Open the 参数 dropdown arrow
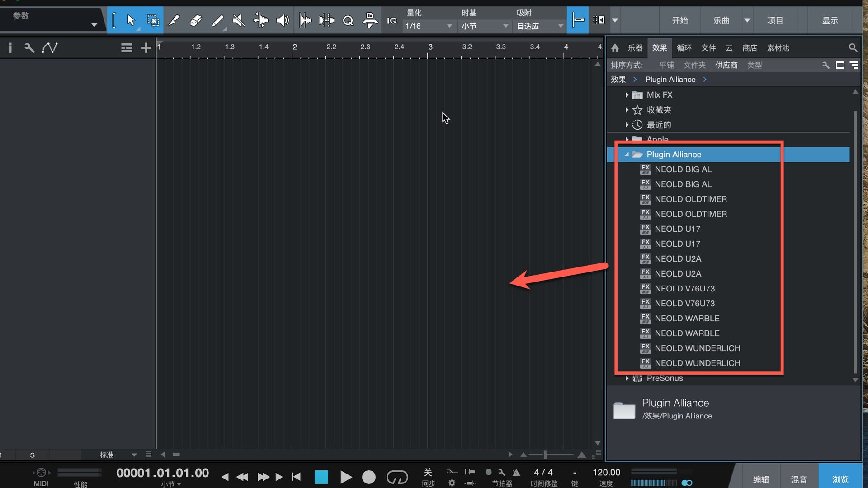Image resolution: width=868 pixels, height=488 pixels. (x=94, y=25)
